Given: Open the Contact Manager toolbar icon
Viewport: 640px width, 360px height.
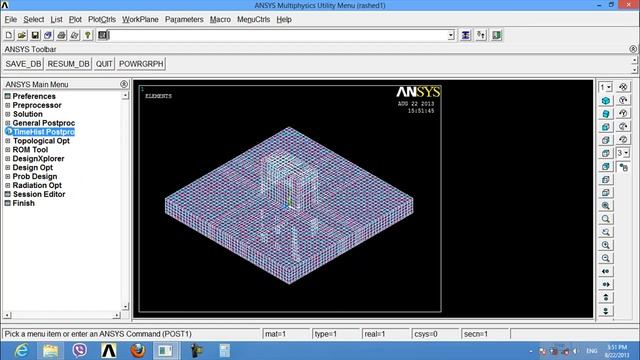Looking at the screenshot, I should pos(497,35).
